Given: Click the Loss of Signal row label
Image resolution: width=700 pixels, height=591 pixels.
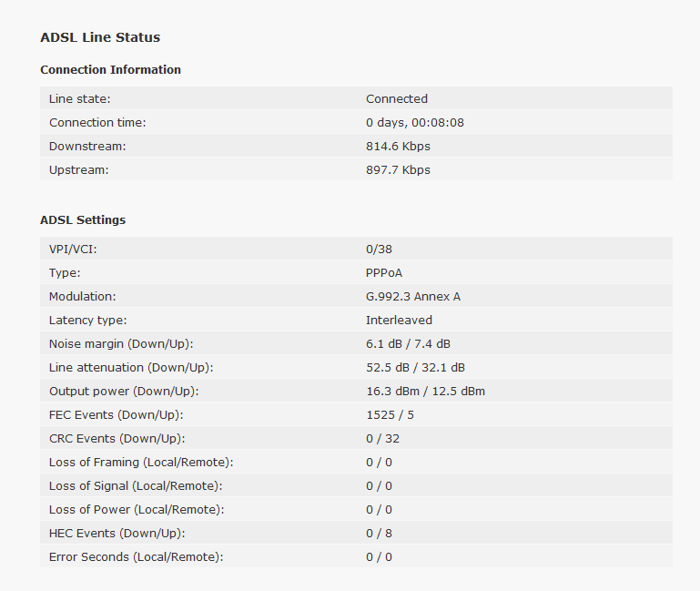Looking at the screenshot, I should pyautogui.click(x=136, y=485).
